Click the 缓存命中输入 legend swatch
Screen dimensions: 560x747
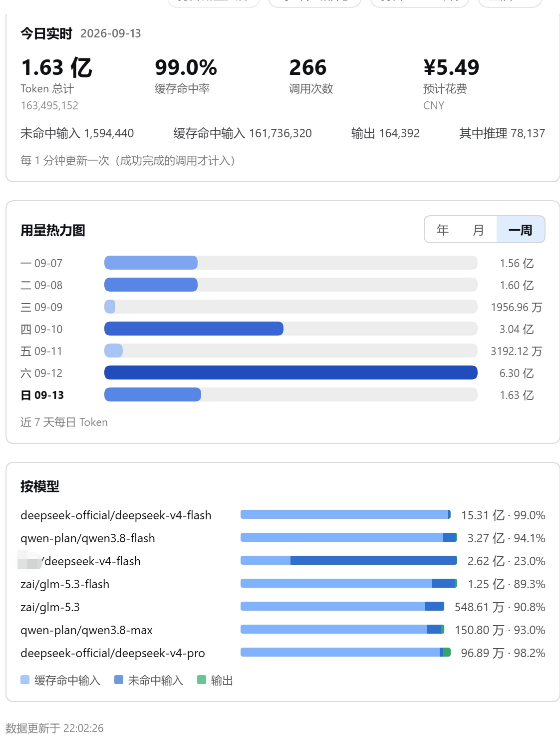click(x=25, y=680)
